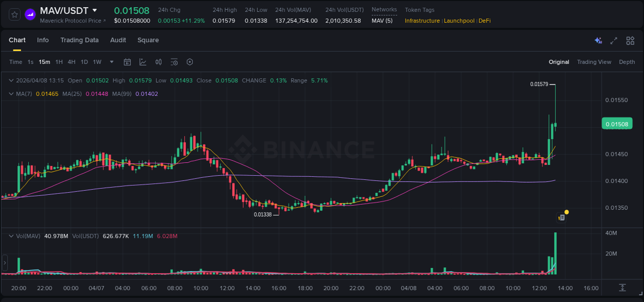Open the indicators settings icon
Image resolution: width=644 pixels, height=302 pixels.
pyautogui.click(x=174, y=62)
